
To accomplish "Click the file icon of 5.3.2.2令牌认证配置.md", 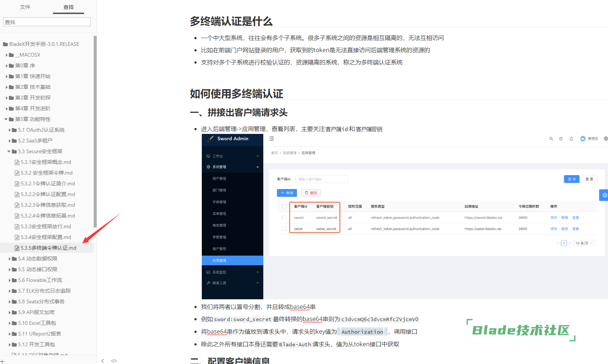I will (17, 194).
